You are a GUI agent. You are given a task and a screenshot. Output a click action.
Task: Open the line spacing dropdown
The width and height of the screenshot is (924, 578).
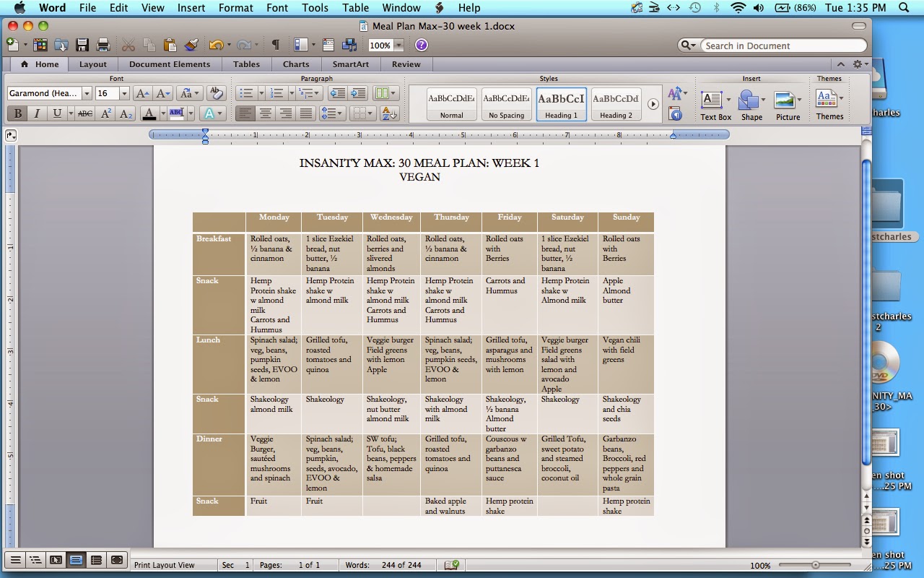pyautogui.click(x=331, y=113)
